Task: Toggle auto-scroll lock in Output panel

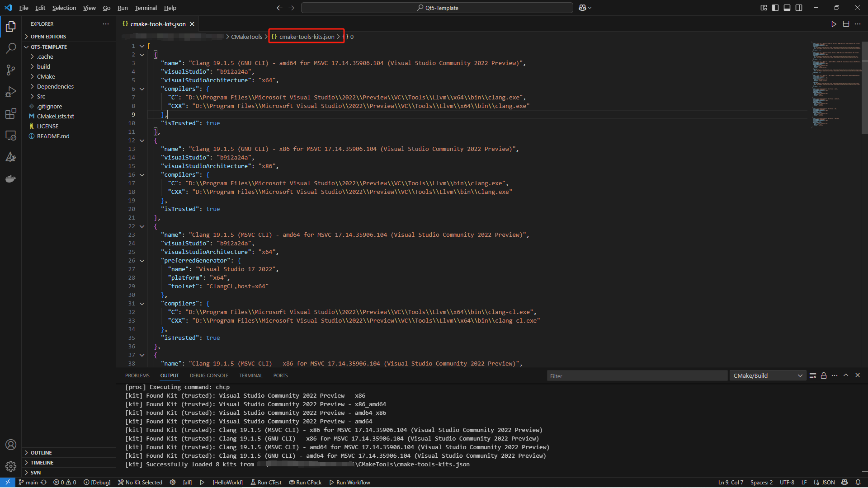Action: (x=823, y=375)
